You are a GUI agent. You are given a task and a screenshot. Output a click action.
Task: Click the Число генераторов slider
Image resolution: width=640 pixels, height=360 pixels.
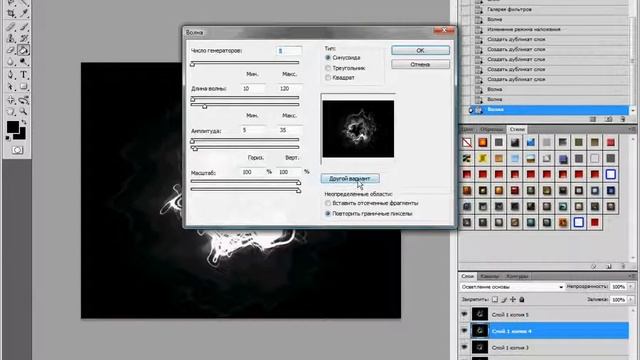tap(245, 63)
